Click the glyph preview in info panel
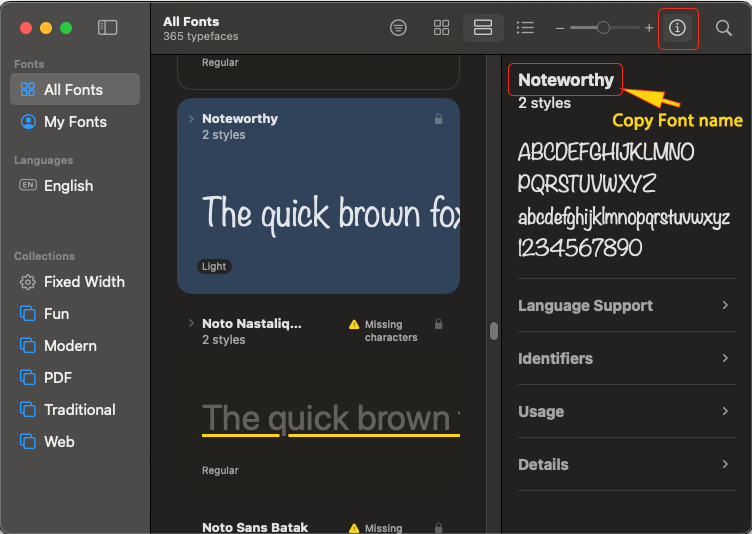The width and height of the screenshot is (752, 534). tap(623, 200)
